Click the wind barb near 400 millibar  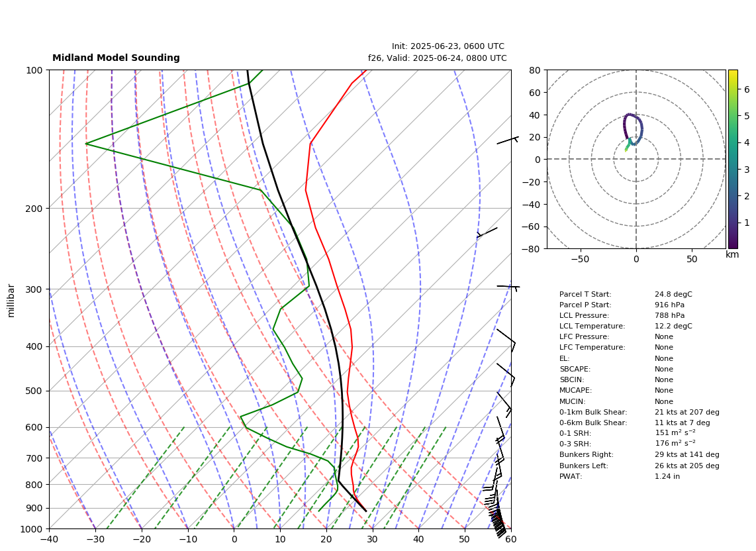click(x=506, y=340)
